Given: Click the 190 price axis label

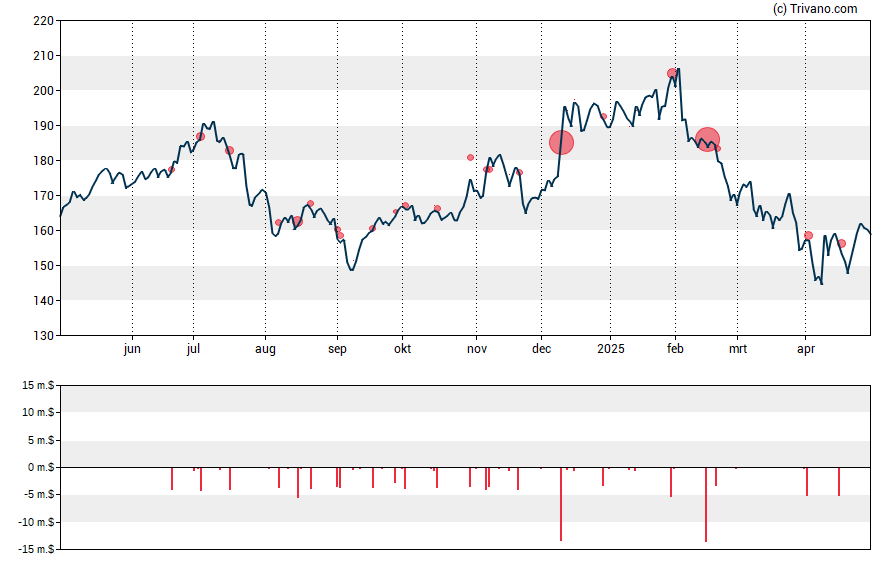Looking at the screenshot, I should [44, 126].
